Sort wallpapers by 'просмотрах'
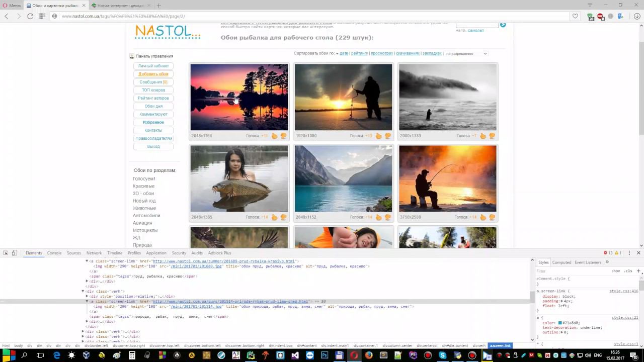 (382, 53)
